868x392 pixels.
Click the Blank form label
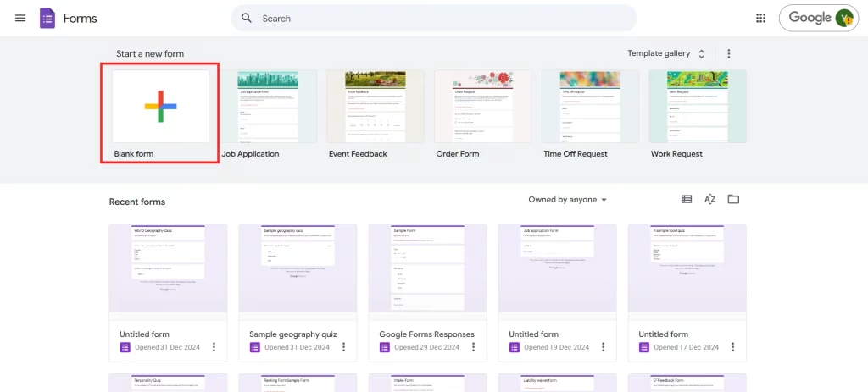(133, 154)
